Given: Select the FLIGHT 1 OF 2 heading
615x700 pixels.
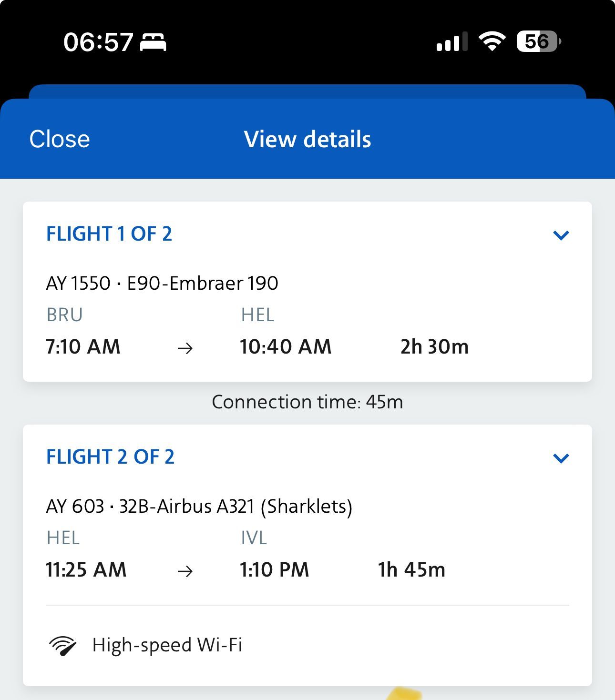Looking at the screenshot, I should click(109, 234).
